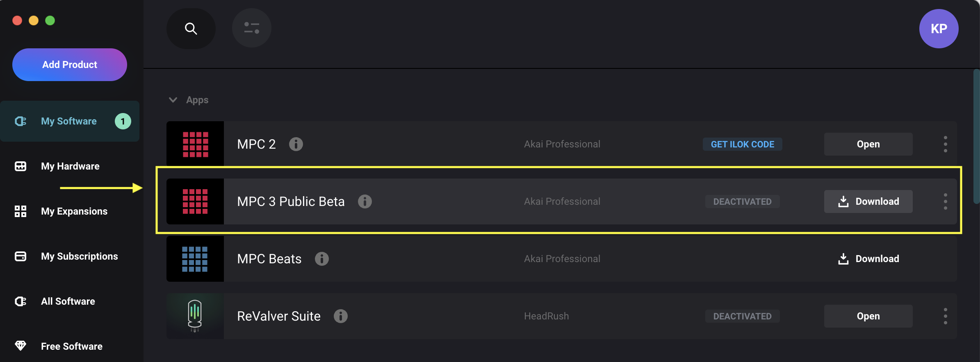Open My Subscriptions in sidebar
This screenshot has height=362, width=980.
(80, 256)
